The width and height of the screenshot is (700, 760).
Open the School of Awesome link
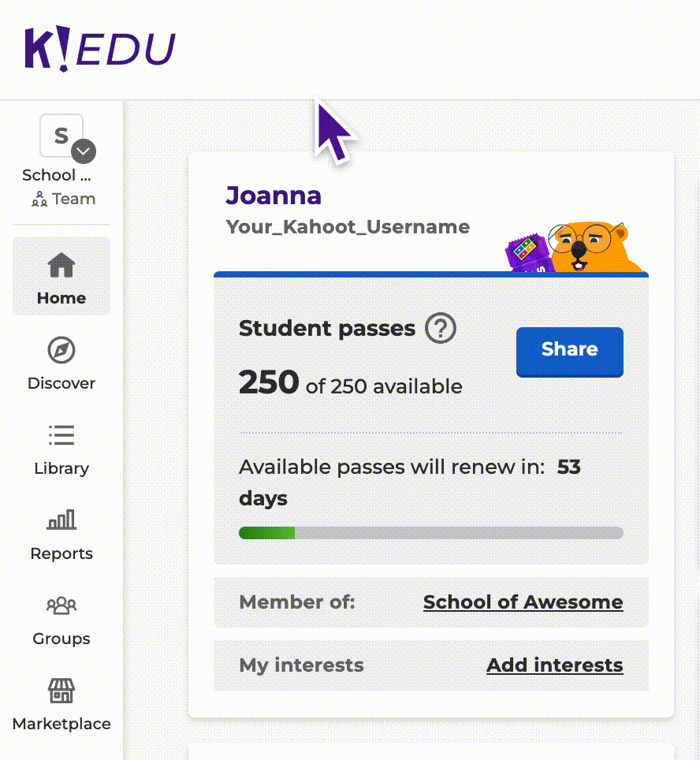[523, 602]
